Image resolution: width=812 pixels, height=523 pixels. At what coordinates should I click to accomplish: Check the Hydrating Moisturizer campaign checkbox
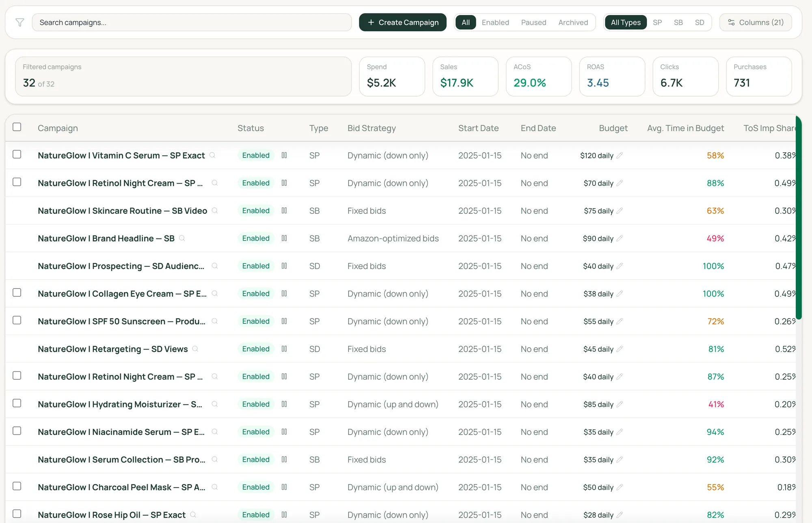click(x=17, y=403)
